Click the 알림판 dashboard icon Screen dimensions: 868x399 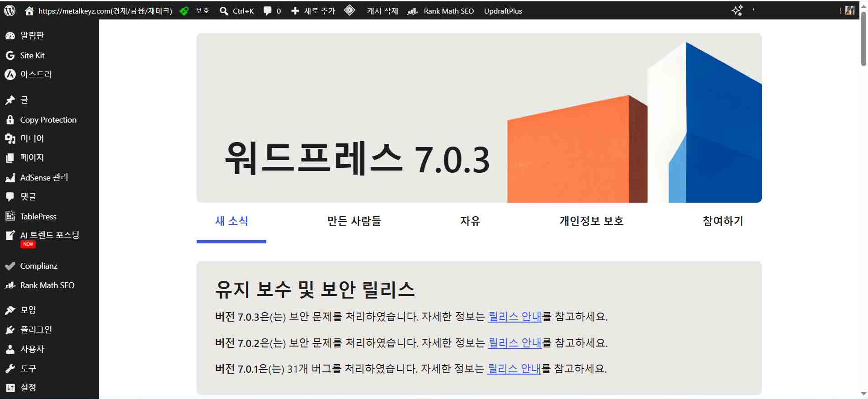coord(10,36)
